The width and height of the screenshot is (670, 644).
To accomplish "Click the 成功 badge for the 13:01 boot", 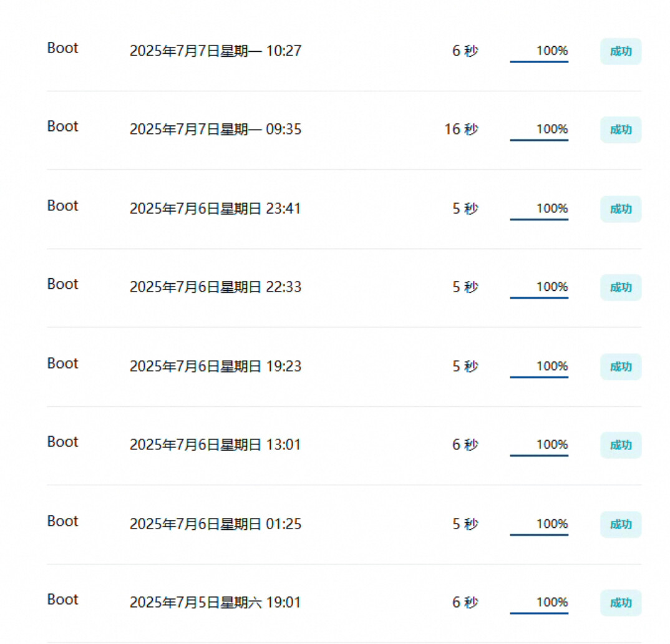I will coord(621,445).
